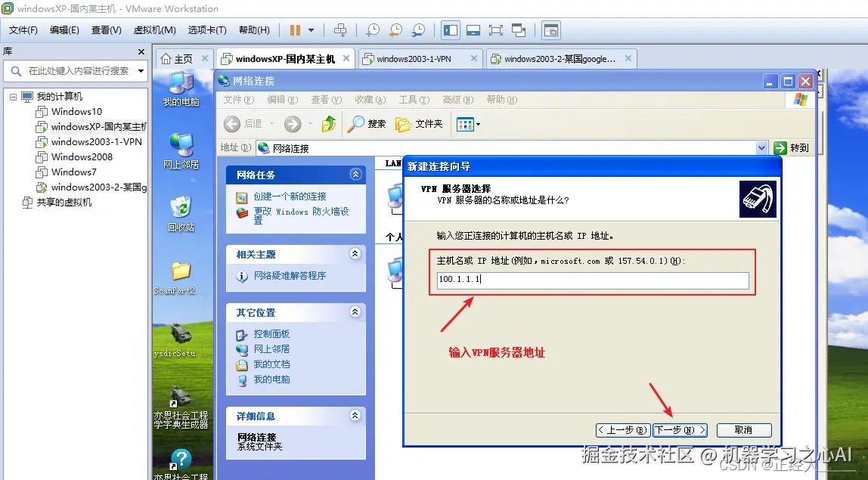Open the 查看(V) menu in VMware

point(107,30)
